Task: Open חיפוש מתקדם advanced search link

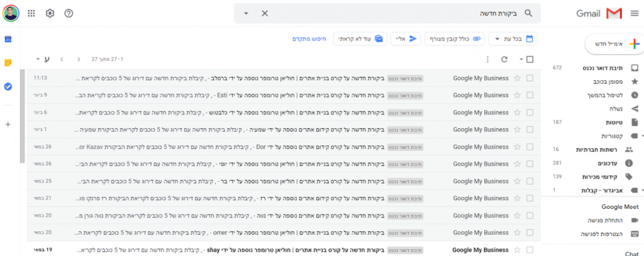Action: click(x=309, y=38)
